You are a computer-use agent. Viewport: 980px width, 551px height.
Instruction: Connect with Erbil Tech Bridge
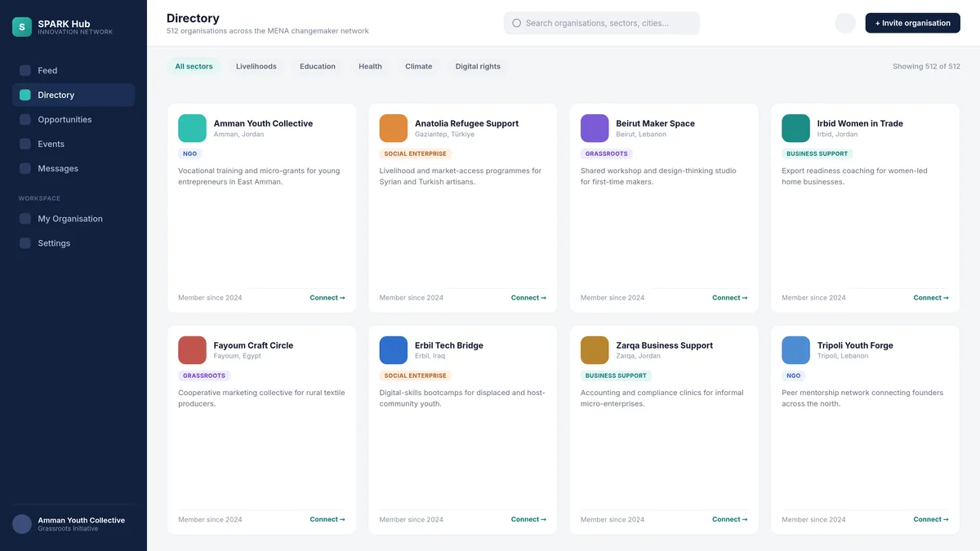[x=528, y=519]
